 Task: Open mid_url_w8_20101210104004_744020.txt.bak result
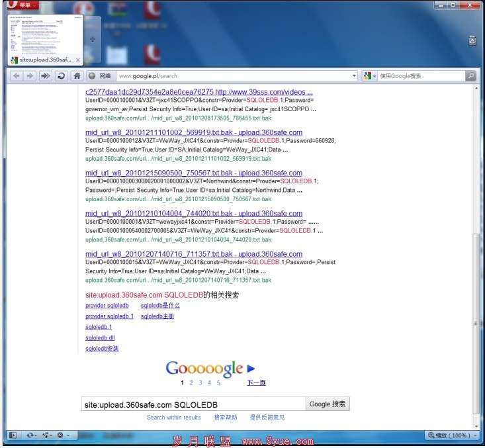[x=194, y=214]
